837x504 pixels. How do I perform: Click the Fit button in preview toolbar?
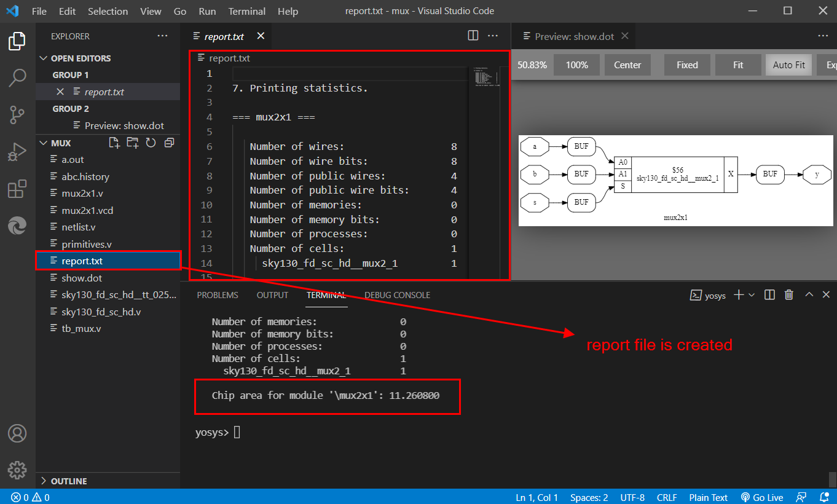click(x=738, y=65)
